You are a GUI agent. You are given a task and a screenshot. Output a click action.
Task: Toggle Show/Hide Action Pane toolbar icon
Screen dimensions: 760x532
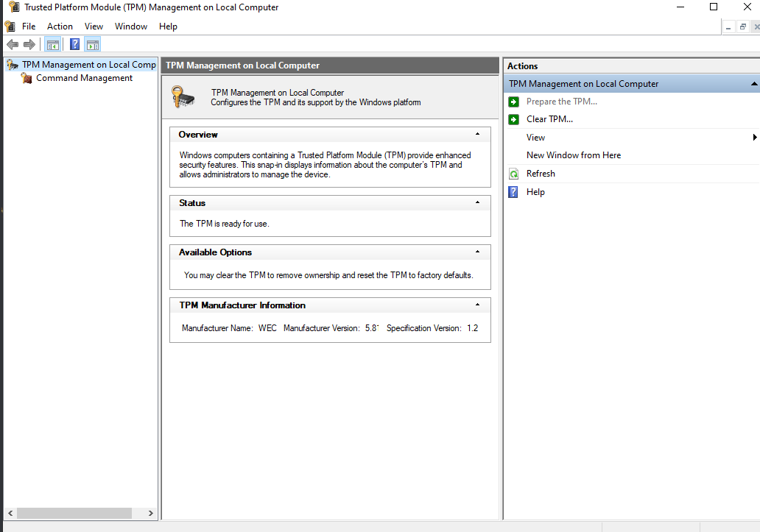(93, 45)
